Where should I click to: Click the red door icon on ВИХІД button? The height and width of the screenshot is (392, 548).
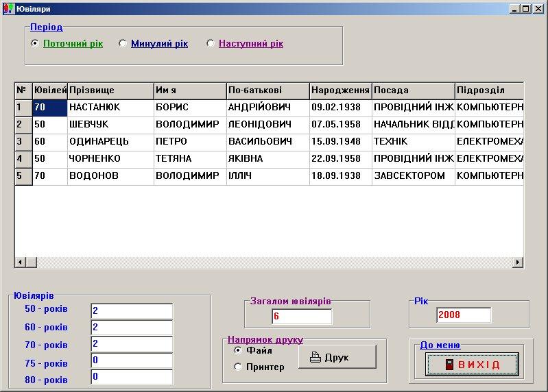(x=449, y=365)
